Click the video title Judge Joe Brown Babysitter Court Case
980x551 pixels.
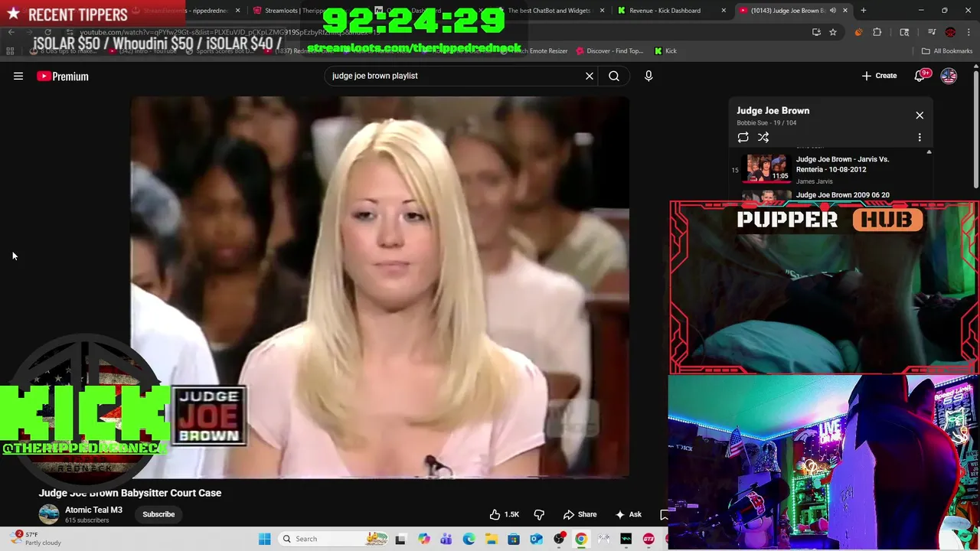(130, 493)
